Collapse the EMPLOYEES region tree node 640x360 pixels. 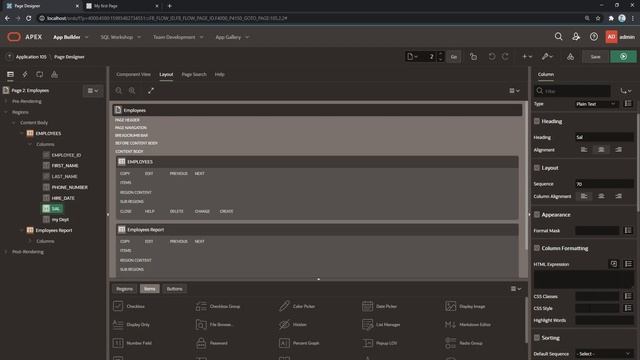(x=22, y=133)
